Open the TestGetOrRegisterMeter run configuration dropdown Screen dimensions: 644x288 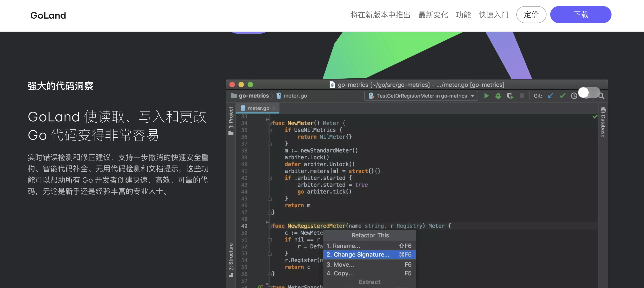click(x=421, y=96)
